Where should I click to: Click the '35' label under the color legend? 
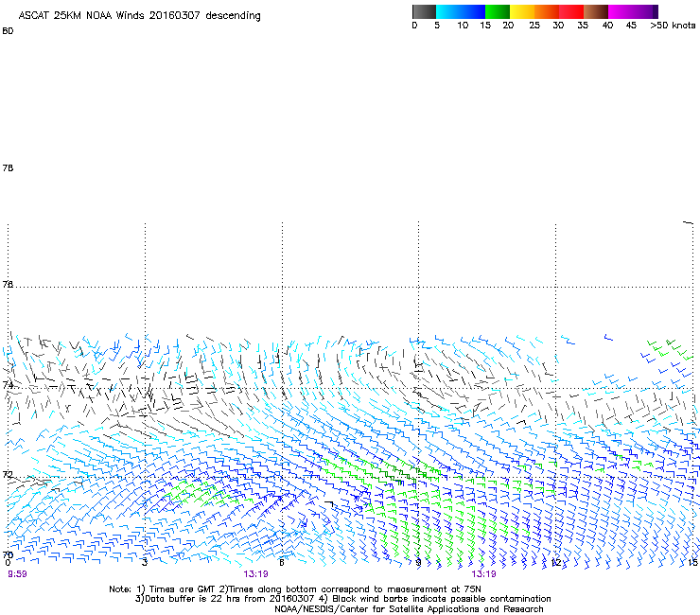[x=583, y=26]
